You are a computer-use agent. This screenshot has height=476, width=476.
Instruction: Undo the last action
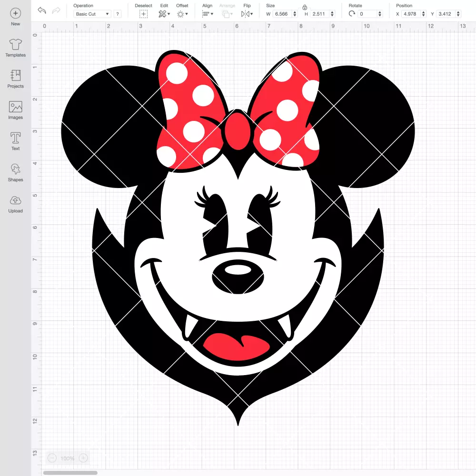(42, 10)
